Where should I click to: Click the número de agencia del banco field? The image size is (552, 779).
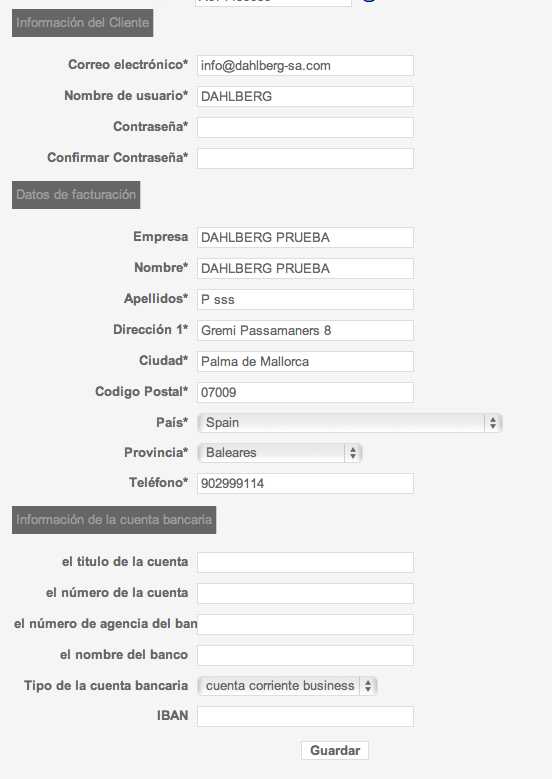(305, 624)
